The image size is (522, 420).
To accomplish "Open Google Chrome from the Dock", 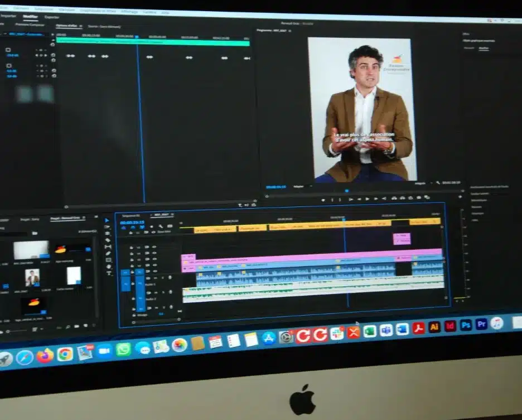I will pos(65,354).
